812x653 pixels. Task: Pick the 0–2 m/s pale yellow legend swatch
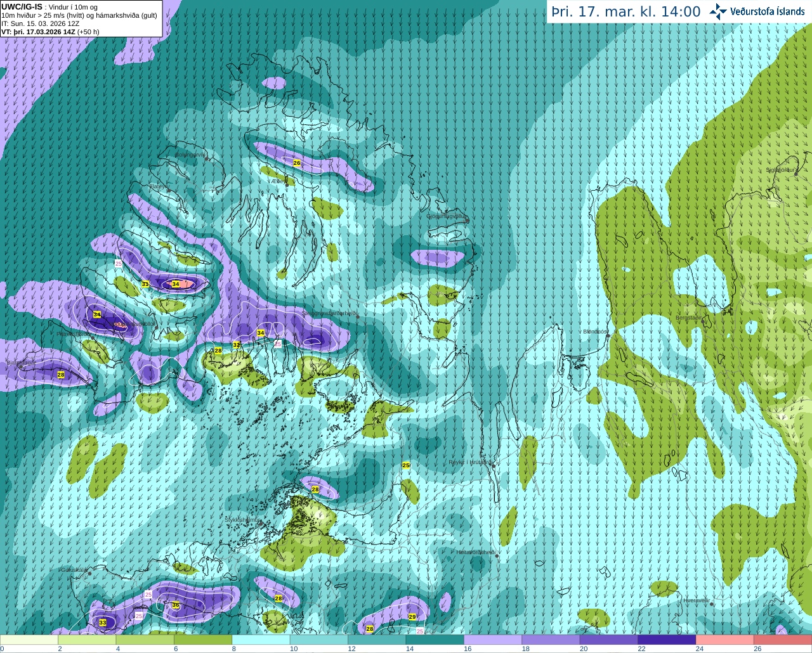29,640
